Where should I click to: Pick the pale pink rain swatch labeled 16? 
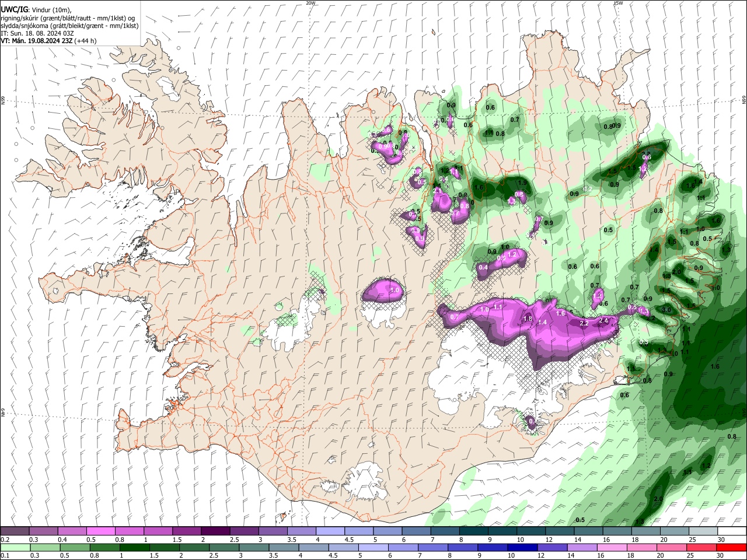point(612,547)
